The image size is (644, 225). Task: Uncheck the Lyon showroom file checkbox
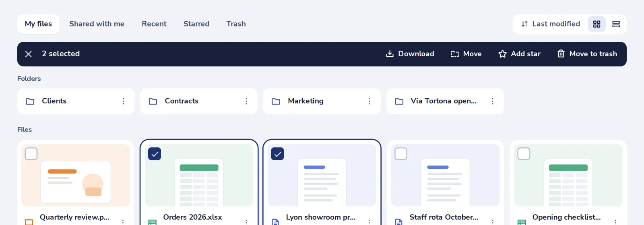click(278, 154)
